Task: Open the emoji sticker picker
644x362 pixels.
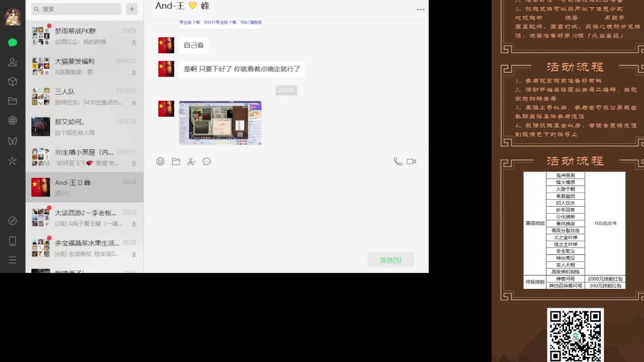Action: (160, 161)
